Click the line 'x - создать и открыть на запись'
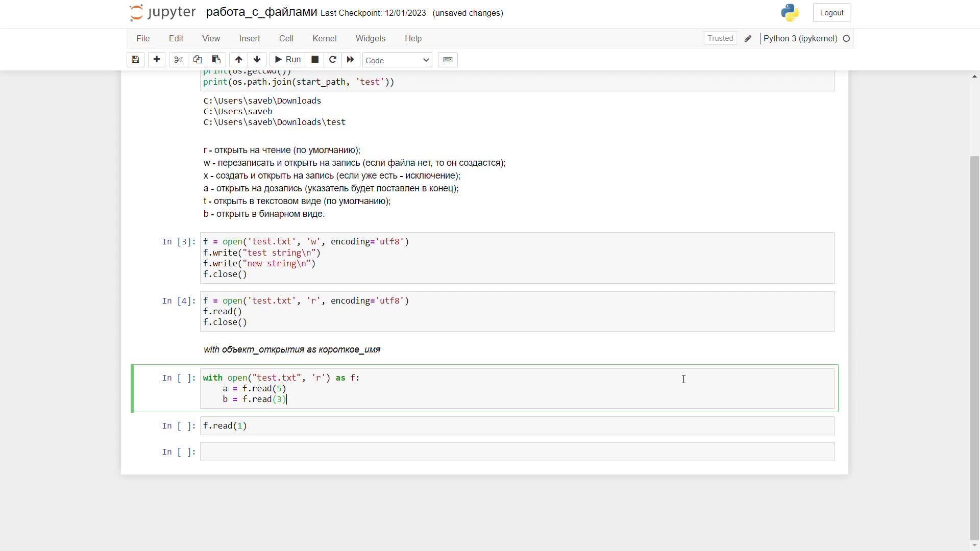This screenshot has width=980, height=551. pos(332,176)
